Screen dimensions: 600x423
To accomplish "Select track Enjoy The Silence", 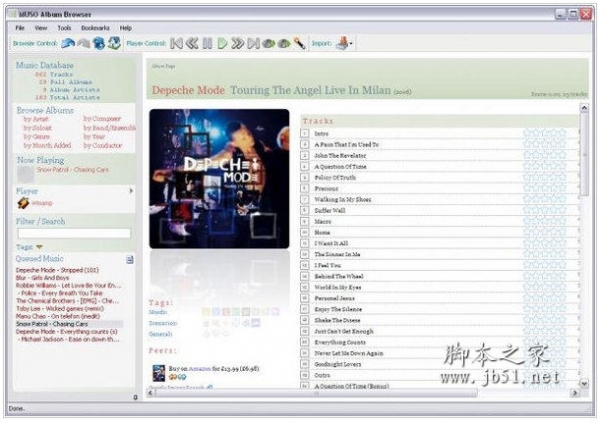I will (338, 309).
